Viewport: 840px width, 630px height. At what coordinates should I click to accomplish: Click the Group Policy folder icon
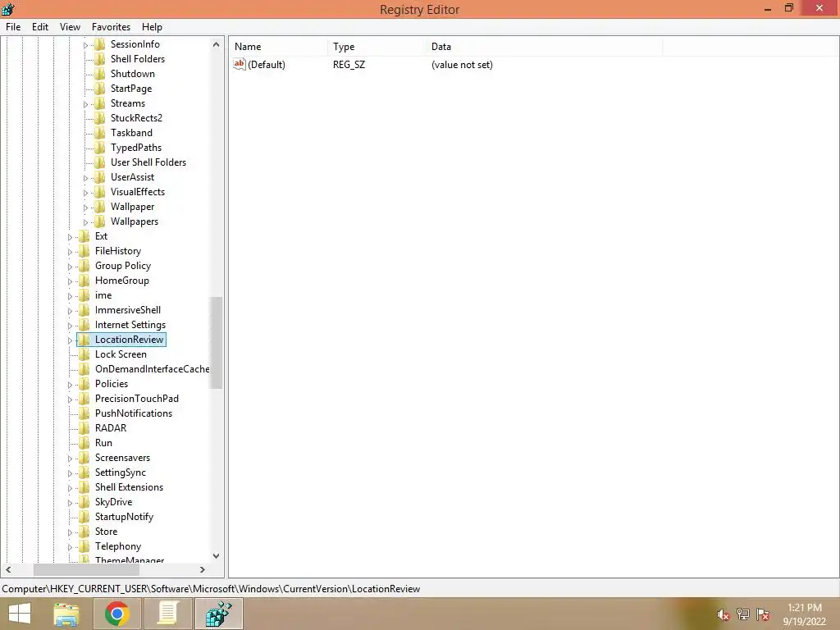click(84, 266)
